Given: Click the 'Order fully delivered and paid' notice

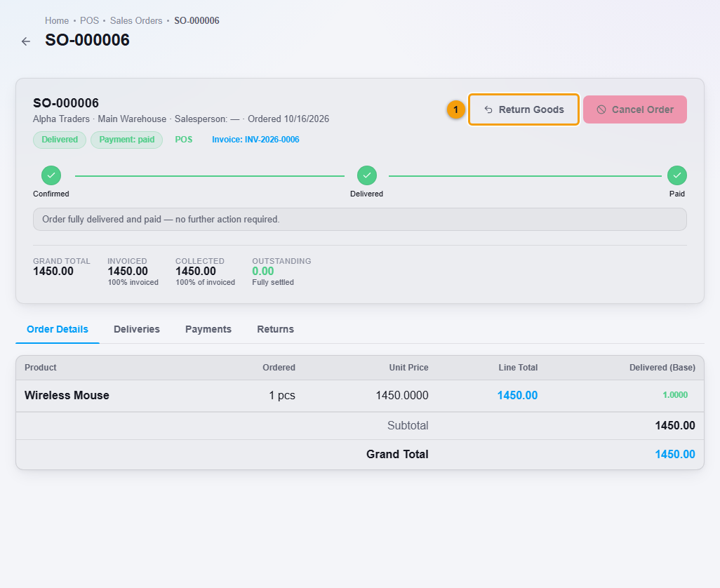Looking at the screenshot, I should pos(360,220).
